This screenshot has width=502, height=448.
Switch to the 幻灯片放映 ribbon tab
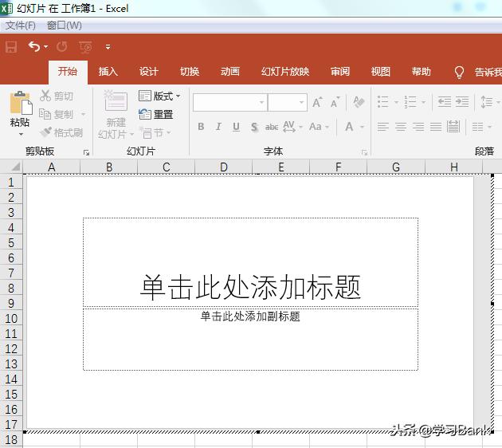point(285,71)
